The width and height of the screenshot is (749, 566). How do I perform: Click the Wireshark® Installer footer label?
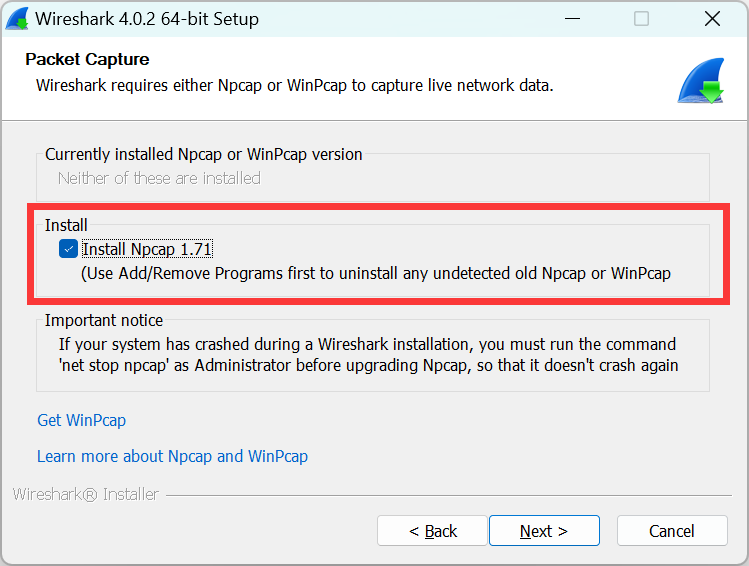(85, 494)
